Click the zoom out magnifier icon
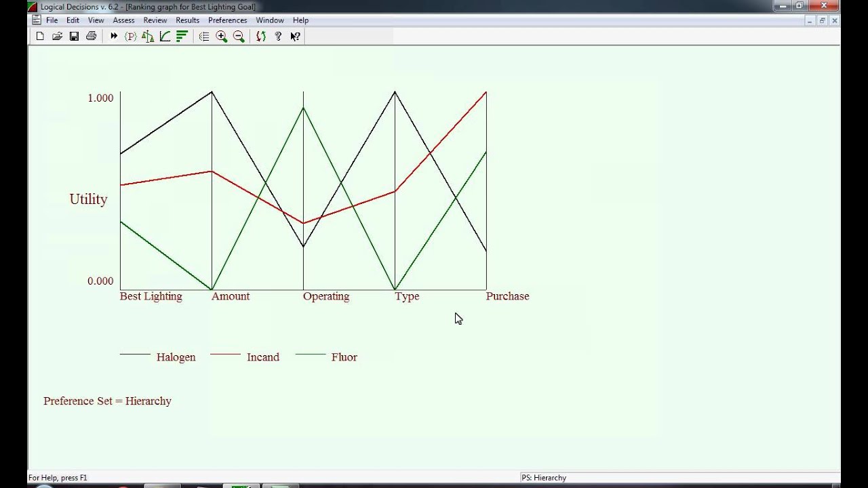868x488 pixels. pos(239,37)
